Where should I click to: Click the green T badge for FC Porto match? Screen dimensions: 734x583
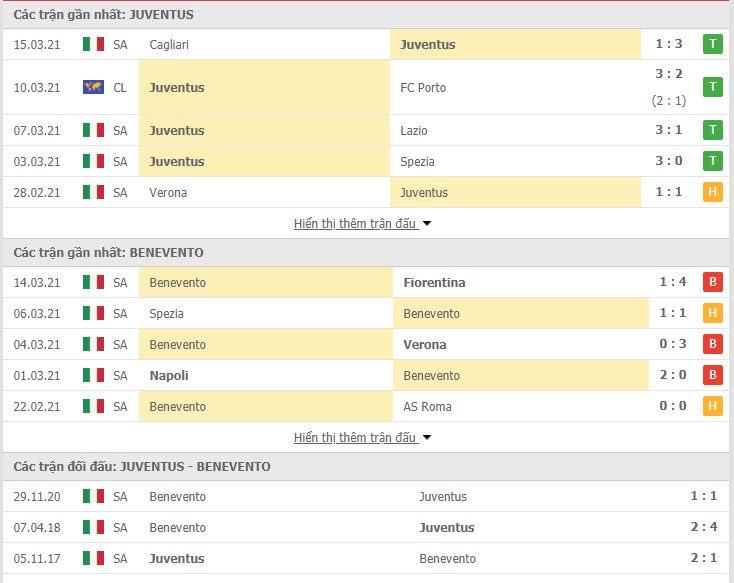click(712, 87)
